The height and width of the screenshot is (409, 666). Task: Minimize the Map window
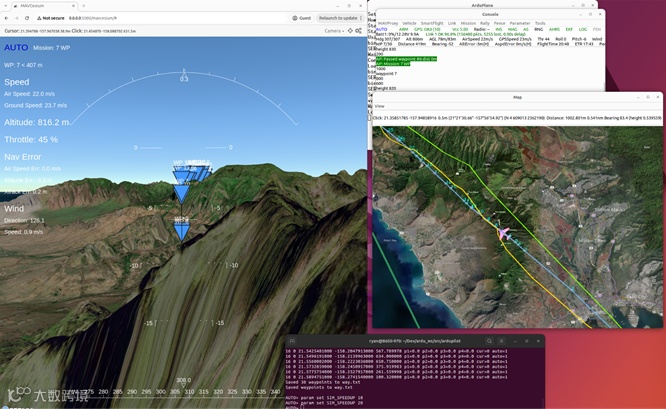point(638,97)
